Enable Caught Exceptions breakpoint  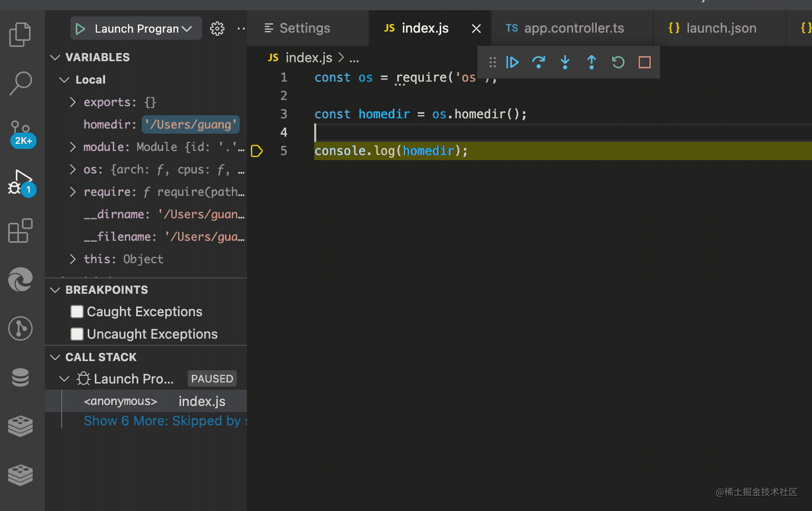(x=77, y=312)
